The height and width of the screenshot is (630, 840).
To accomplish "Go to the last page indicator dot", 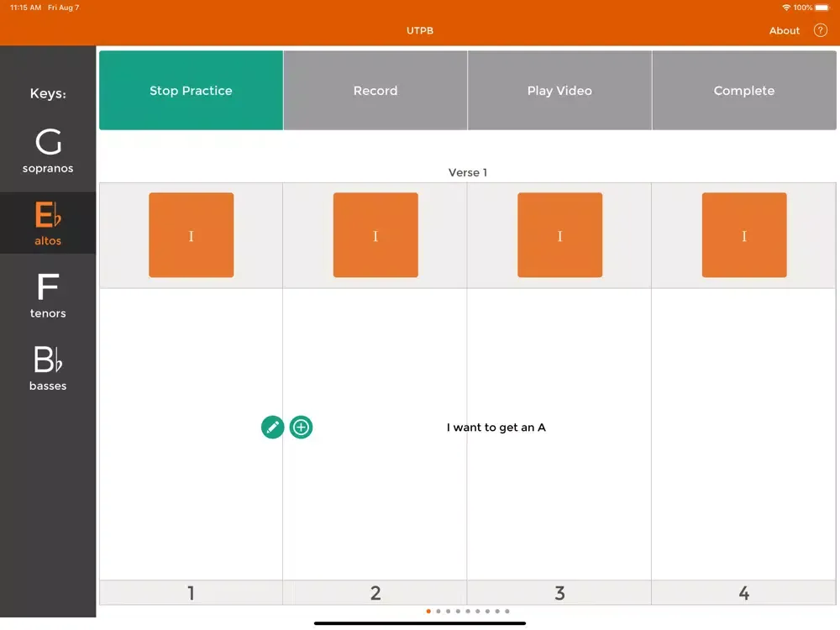I will (507, 612).
